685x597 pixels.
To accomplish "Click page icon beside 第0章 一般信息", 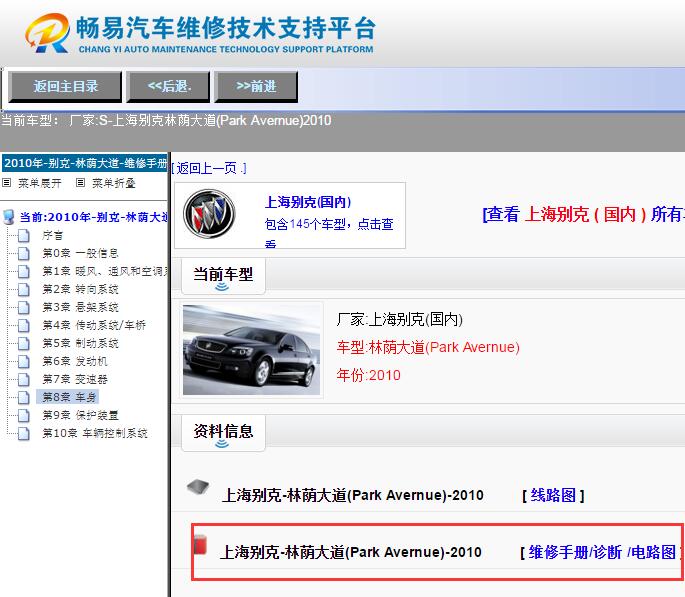I will click(x=24, y=253).
